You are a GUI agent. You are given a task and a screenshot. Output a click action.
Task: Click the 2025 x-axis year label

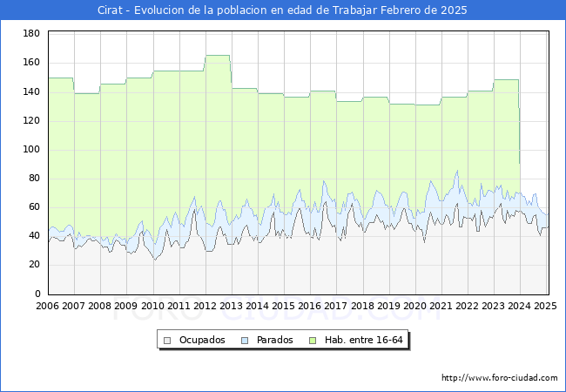545,306
